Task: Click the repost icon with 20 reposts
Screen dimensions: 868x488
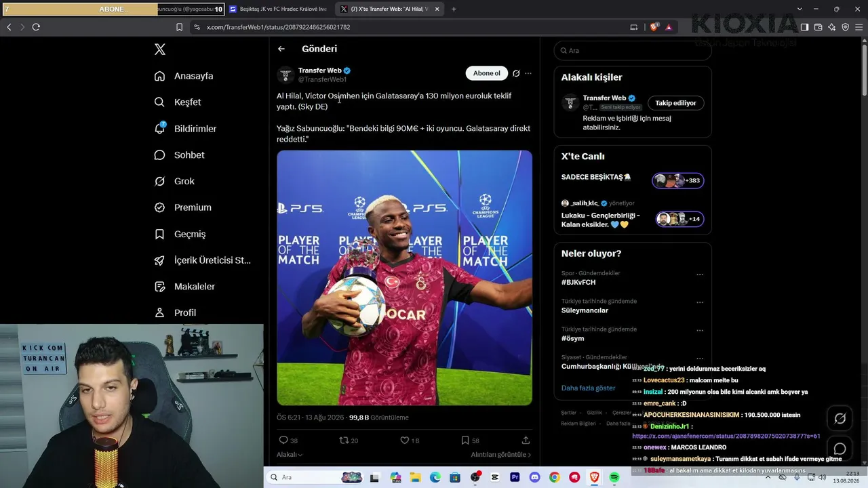Action: [344, 441]
